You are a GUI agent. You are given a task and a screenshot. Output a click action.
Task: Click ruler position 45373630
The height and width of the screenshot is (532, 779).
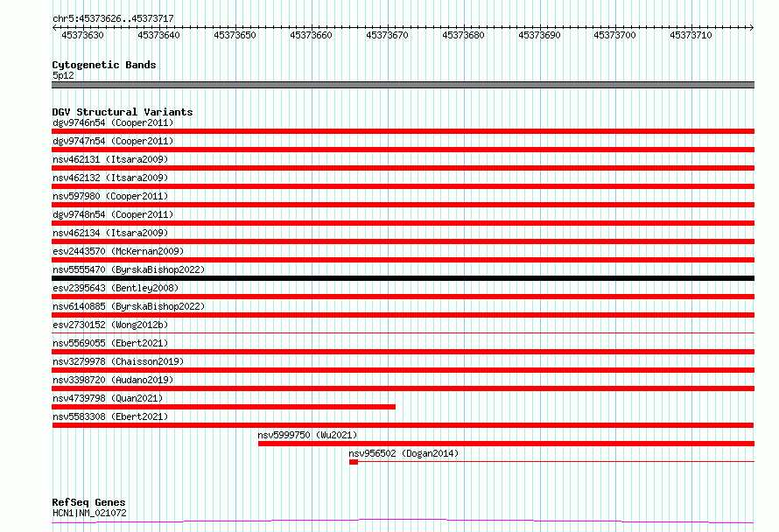click(x=82, y=35)
